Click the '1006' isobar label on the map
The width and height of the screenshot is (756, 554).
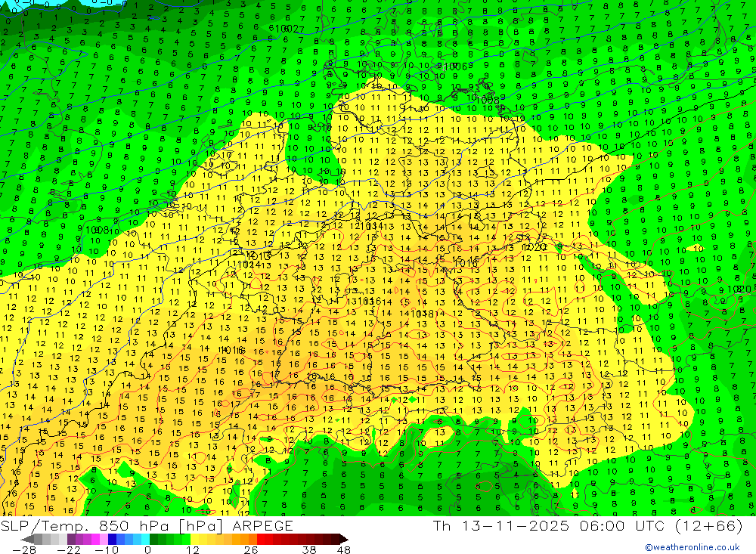tap(456, 67)
